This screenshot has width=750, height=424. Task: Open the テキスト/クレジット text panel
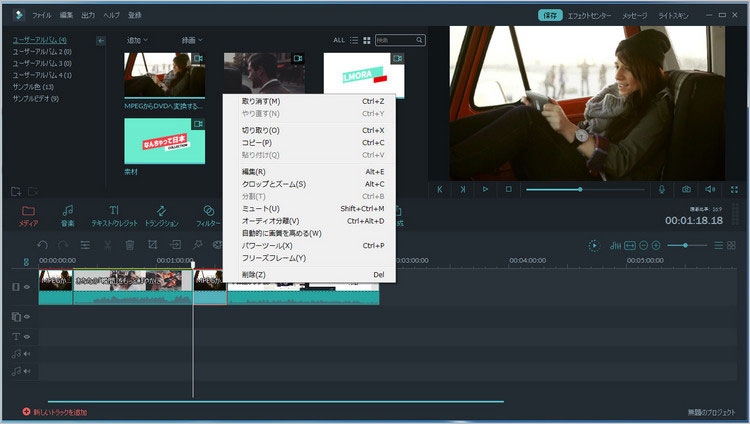114,215
